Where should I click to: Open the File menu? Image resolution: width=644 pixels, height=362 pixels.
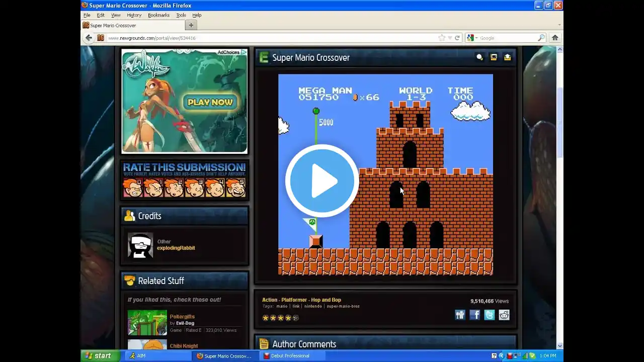(87, 15)
